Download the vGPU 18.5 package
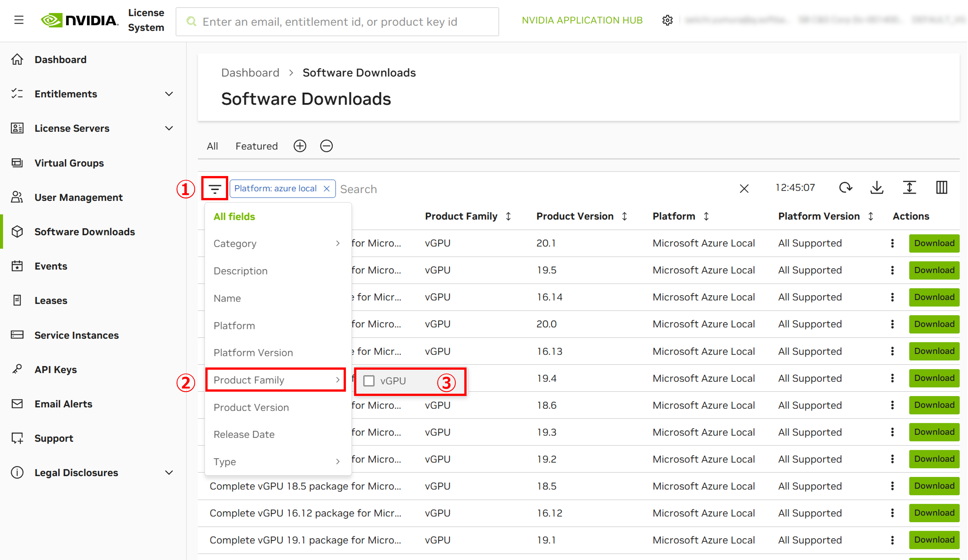 click(x=934, y=486)
